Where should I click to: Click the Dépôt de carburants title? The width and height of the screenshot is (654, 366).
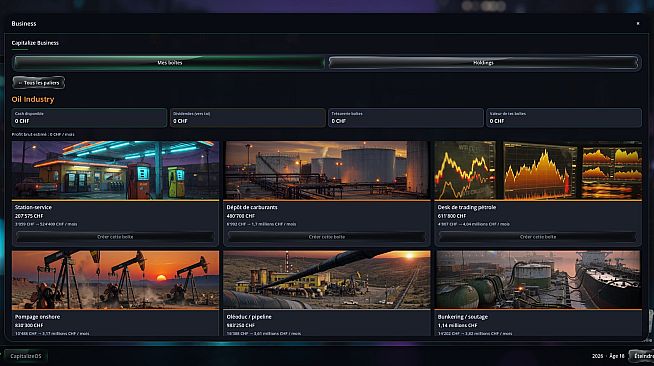point(252,207)
